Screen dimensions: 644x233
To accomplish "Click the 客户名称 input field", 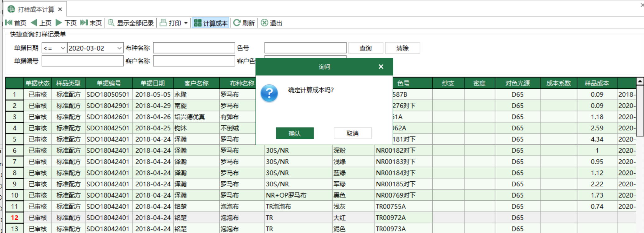I will pos(194,61).
